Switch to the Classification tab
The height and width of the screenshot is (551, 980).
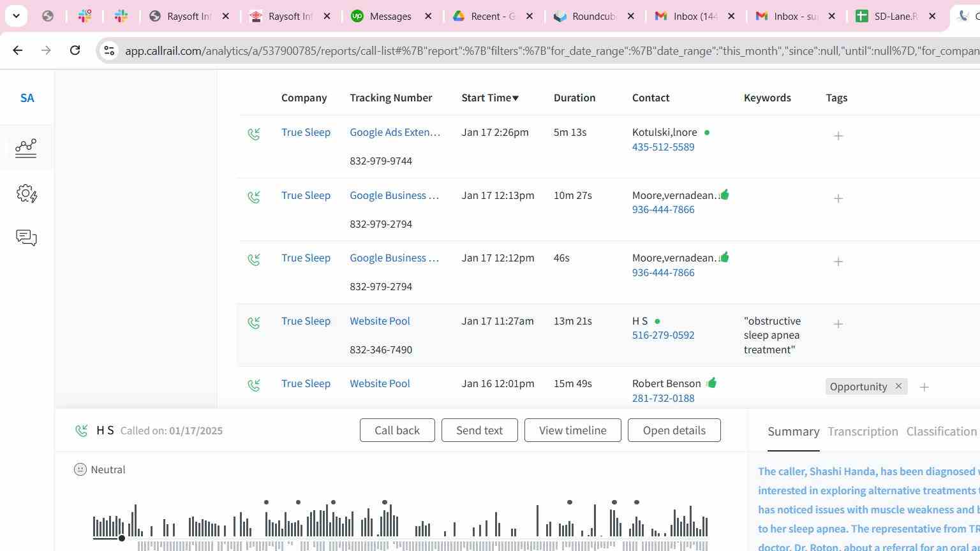point(941,432)
